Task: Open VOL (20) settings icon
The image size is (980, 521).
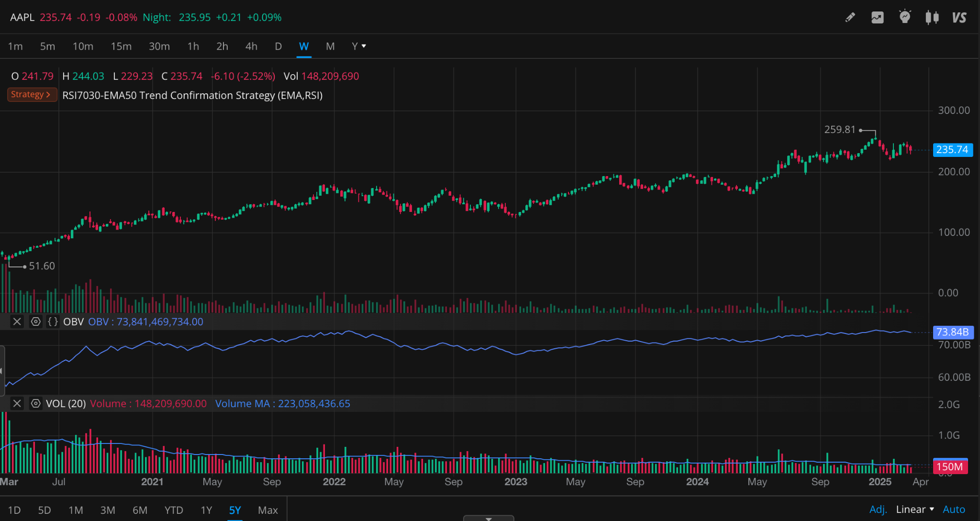Action: (x=35, y=403)
